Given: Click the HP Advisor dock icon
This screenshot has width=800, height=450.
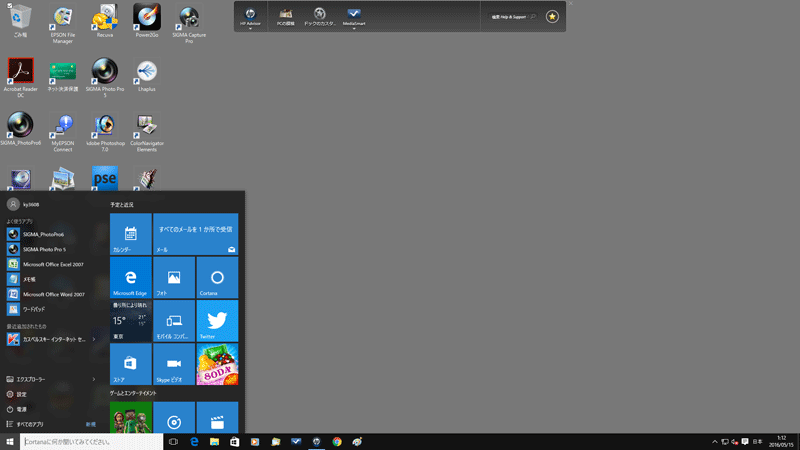Looking at the screenshot, I should (250, 16).
